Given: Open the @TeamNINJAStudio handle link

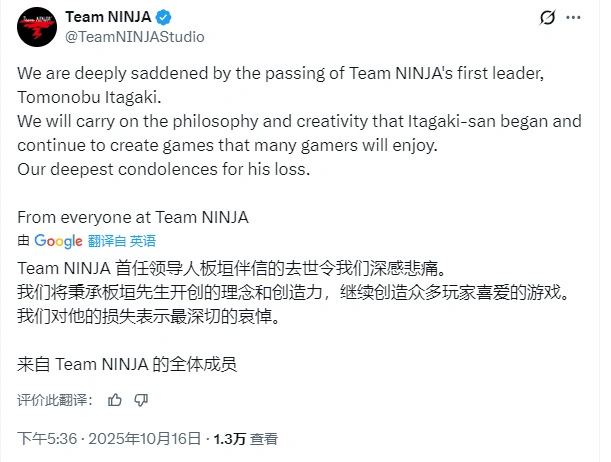Looking at the screenshot, I should coord(134,37).
